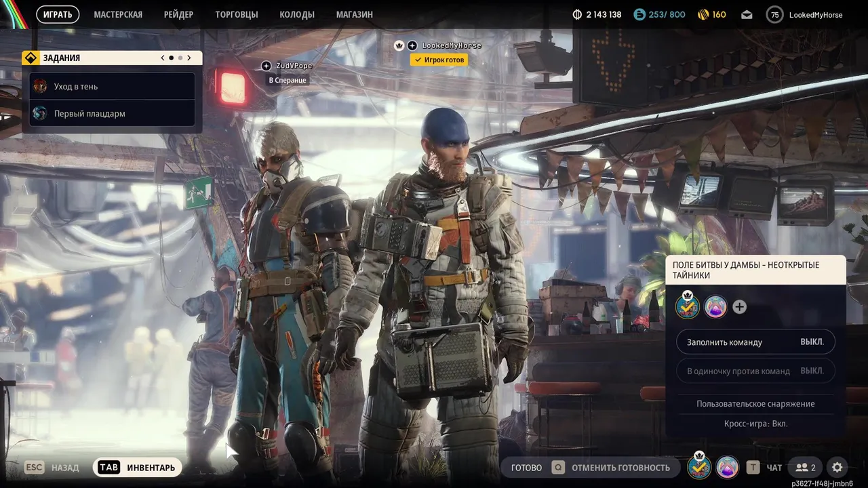Click the blue stash icon near 253/800

(639, 14)
